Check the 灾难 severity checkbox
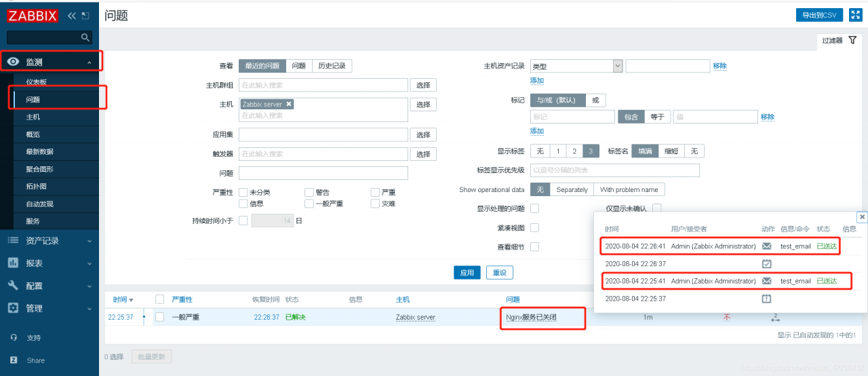This screenshot has width=868, height=376. (376, 204)
